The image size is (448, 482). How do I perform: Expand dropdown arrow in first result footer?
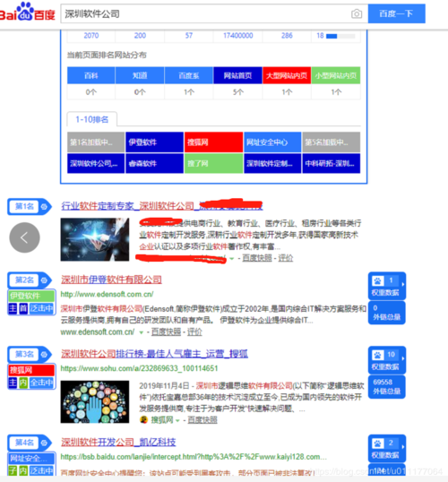pos(232,259)
